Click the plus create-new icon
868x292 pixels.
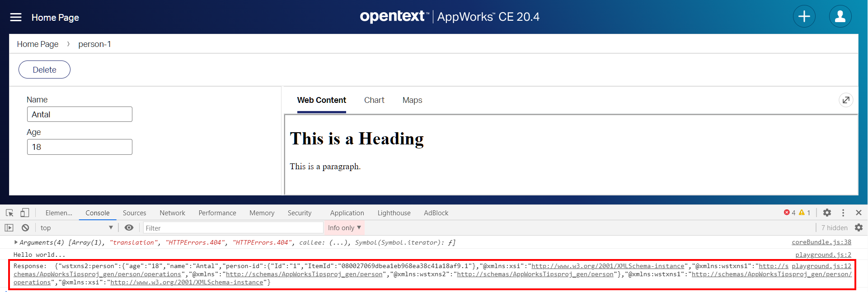804,17
